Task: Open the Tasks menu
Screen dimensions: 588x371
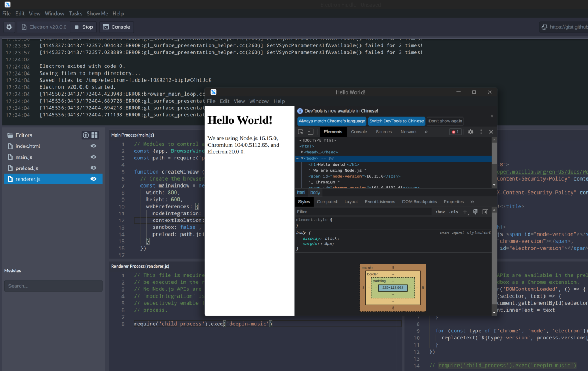Action: (x=75, y=14)
